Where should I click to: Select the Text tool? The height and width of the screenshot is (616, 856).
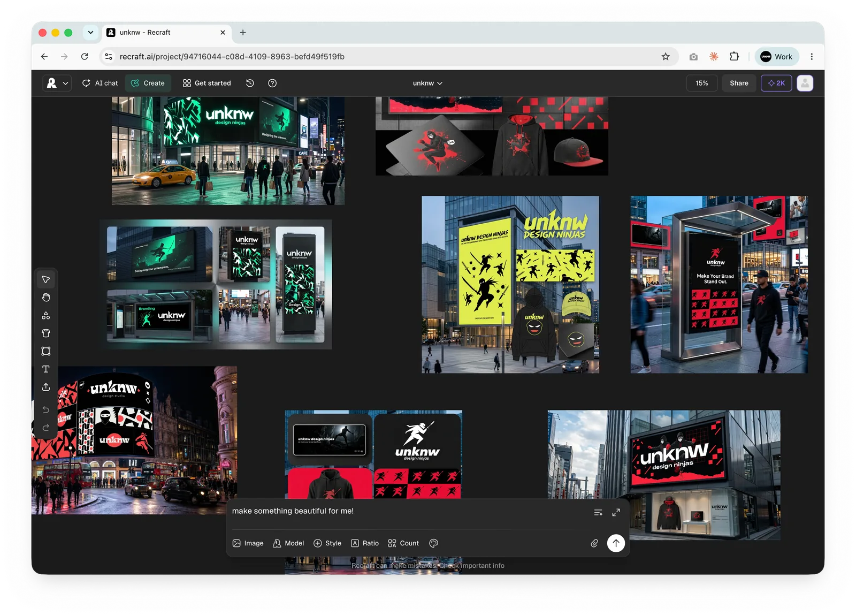(46, 369)
